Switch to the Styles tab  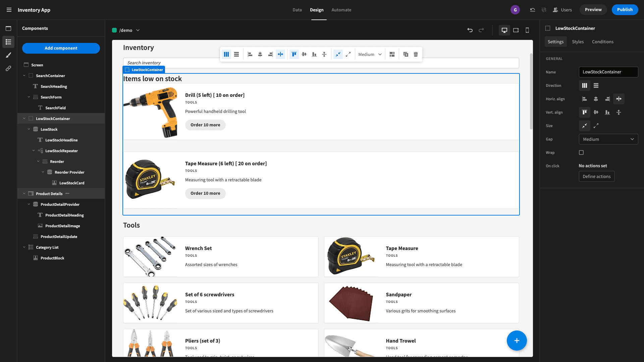point(578,42)
